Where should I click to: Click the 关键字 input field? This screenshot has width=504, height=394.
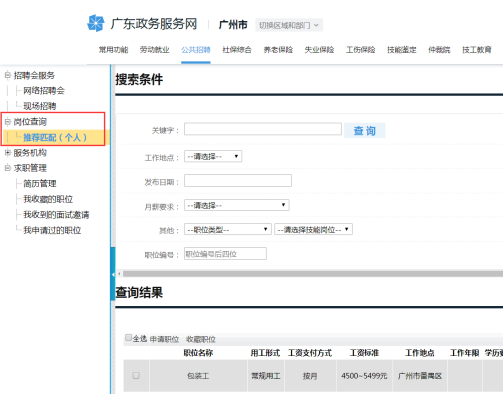point(263,129)
